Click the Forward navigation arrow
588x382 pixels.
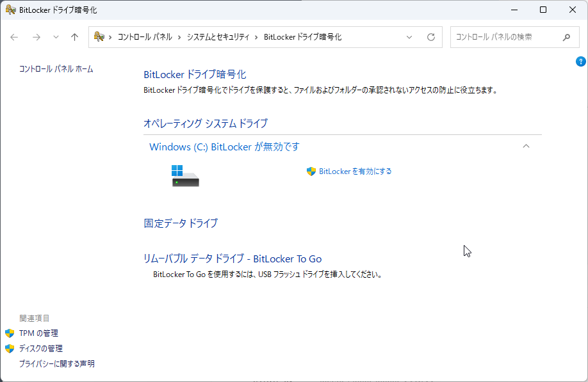pos(37,37)
